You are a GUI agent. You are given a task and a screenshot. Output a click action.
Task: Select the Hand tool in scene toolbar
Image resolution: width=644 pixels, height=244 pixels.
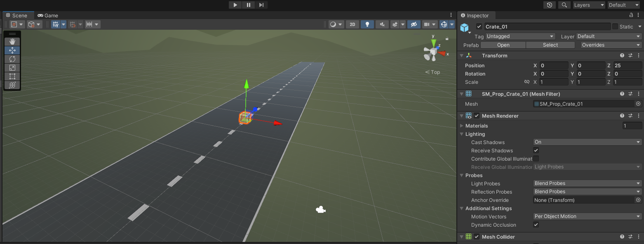click(x=12, y=41)
